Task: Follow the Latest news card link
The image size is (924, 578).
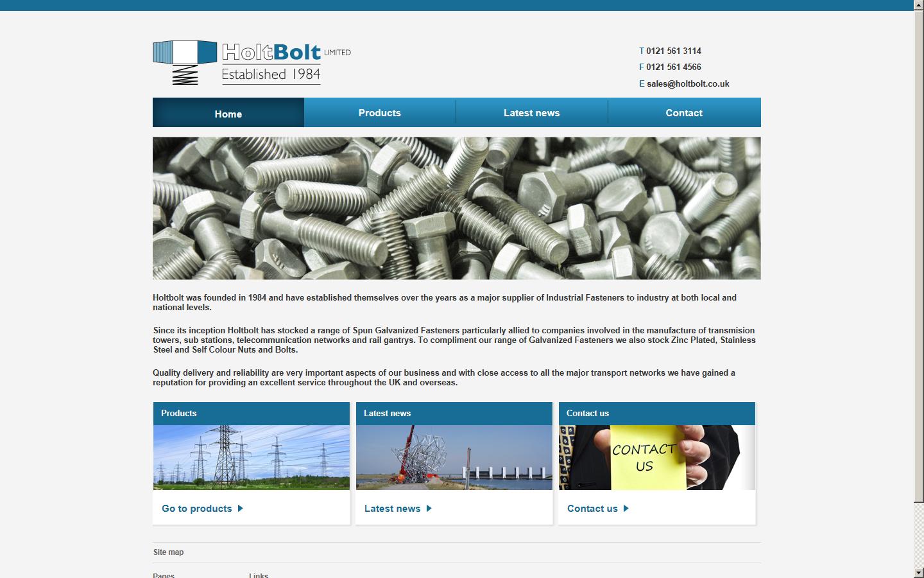Action: click(392, 509)
